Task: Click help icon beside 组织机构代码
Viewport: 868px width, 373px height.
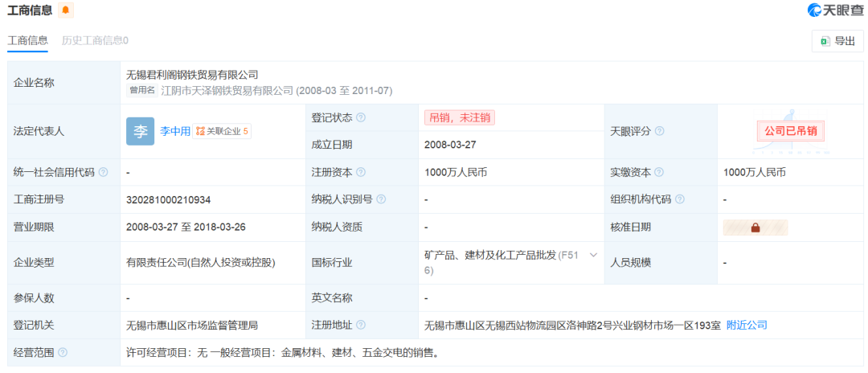Action: coord(680,199)
